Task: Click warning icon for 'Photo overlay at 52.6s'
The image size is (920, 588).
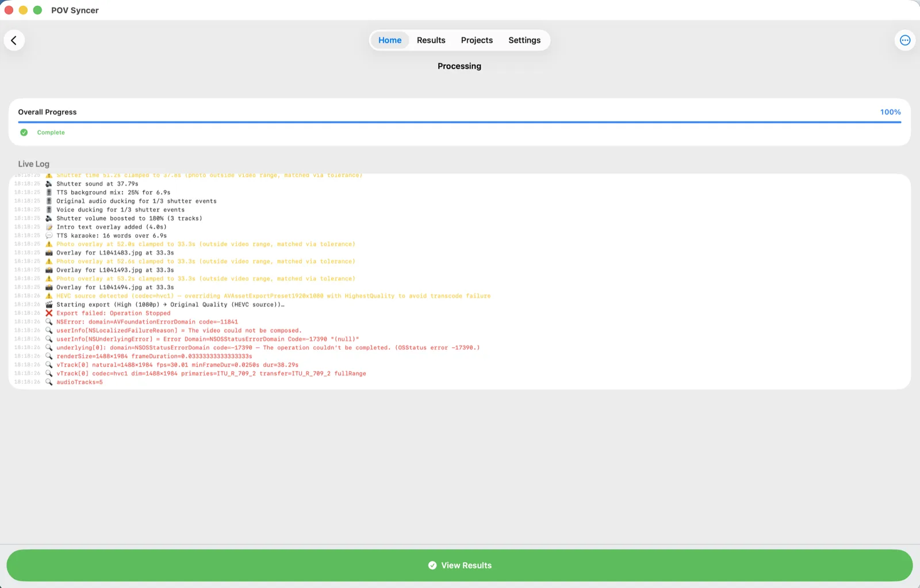Action: coord(49,262)
